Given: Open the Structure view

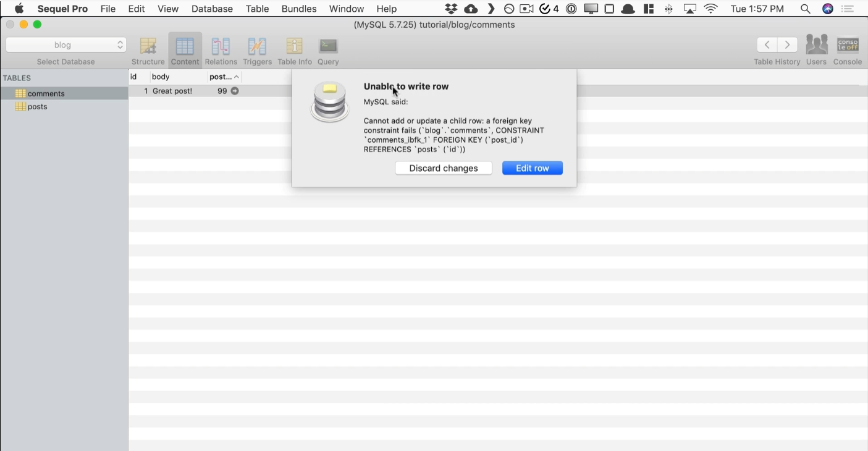Looking at the screenshot, I should tap(148, 50).
